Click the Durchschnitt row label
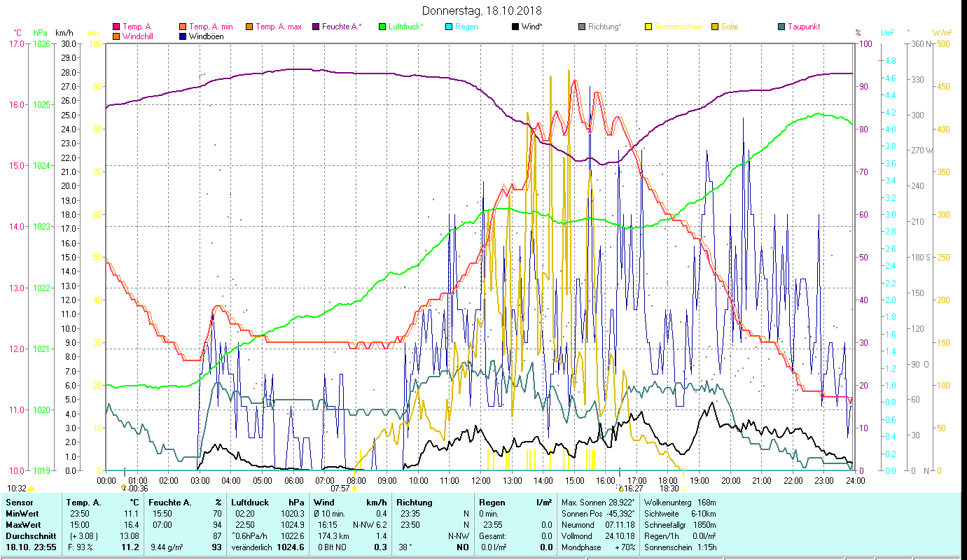Viewport: 967px width, 560px height. pyautogui.click(x=29, y=535)
